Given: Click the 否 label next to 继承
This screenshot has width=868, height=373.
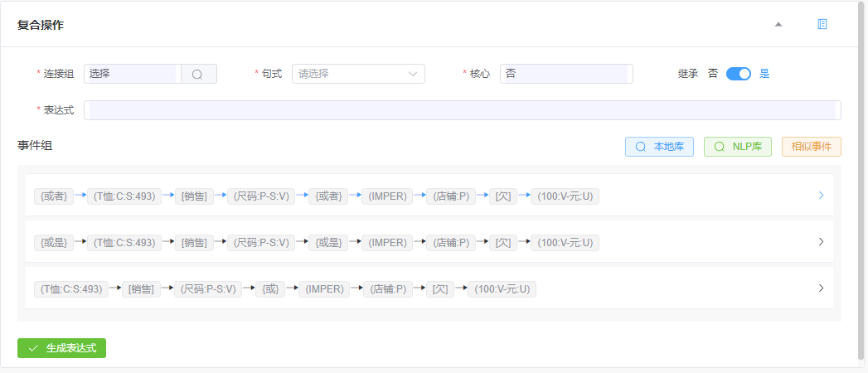Looking at the screenshot, I should coord(713,74).
